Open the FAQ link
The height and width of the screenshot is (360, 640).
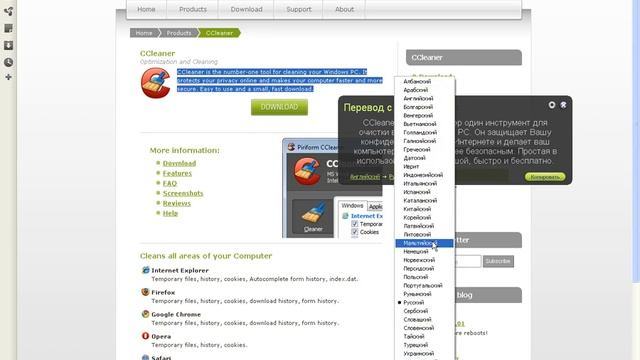click(170, 183)
